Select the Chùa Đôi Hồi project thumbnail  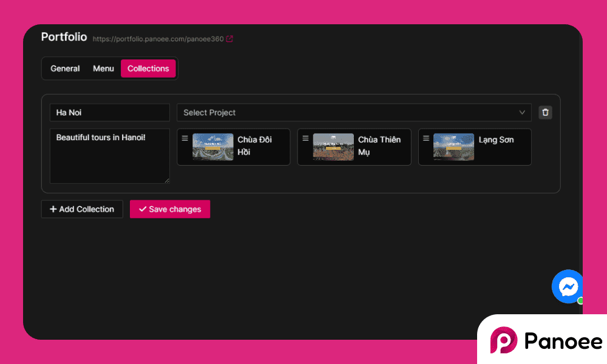212,147
